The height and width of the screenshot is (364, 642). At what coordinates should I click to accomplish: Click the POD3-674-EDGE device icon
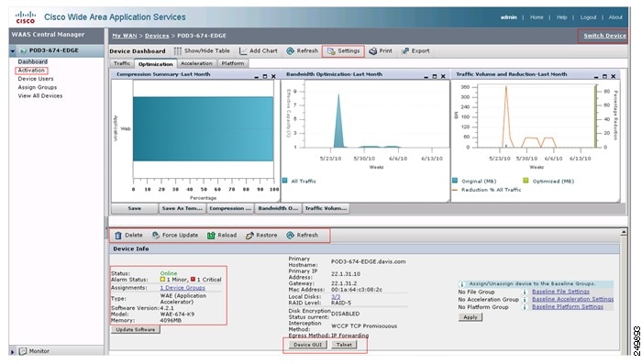pos(23,50)
